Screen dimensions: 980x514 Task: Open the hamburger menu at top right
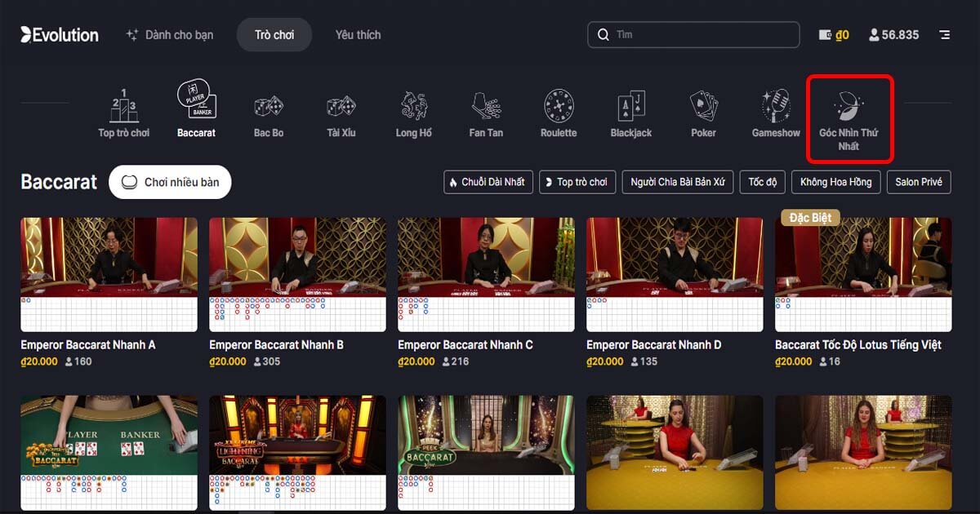[946, 34]
